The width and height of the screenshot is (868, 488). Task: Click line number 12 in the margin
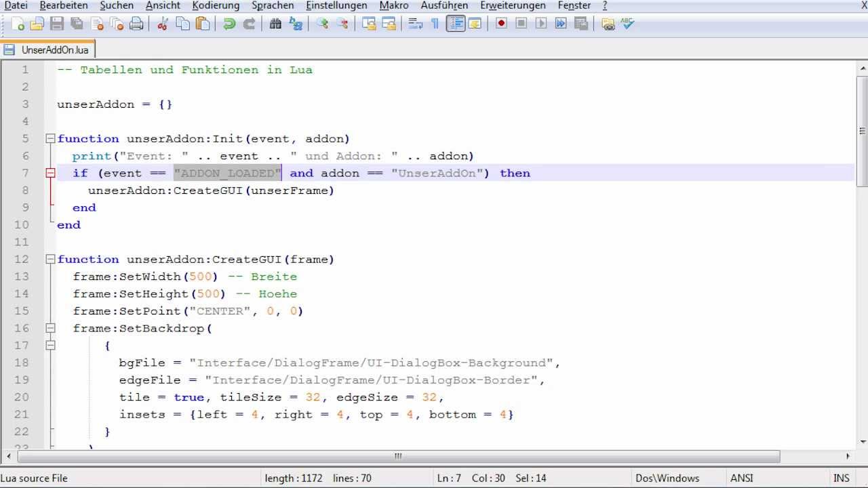22,259
